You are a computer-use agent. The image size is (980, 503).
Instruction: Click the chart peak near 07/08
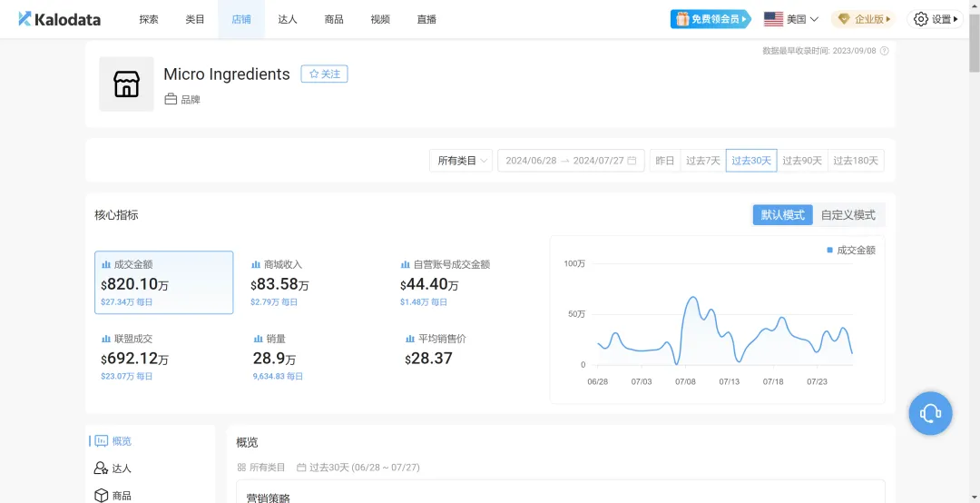tap(691, 297)
